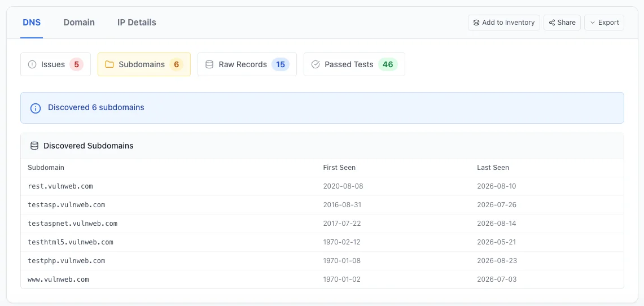Click the info icon in the blue banner
Image resolution: width=644 pixels, height=306 pixels.
[x=36, y=108]
